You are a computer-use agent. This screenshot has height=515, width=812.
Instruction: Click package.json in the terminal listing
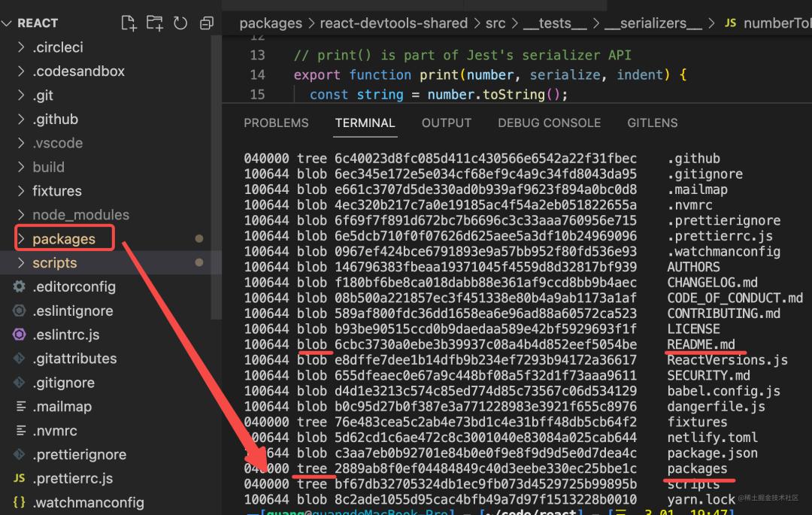pos(712,453)
